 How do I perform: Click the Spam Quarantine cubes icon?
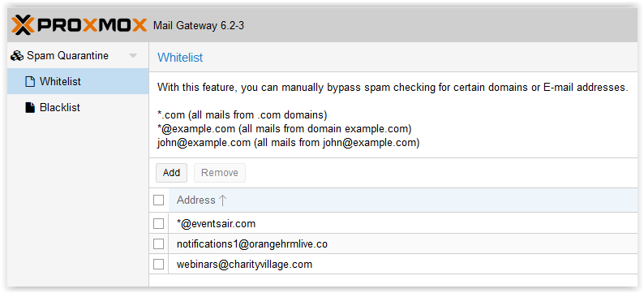coord(17,56)
